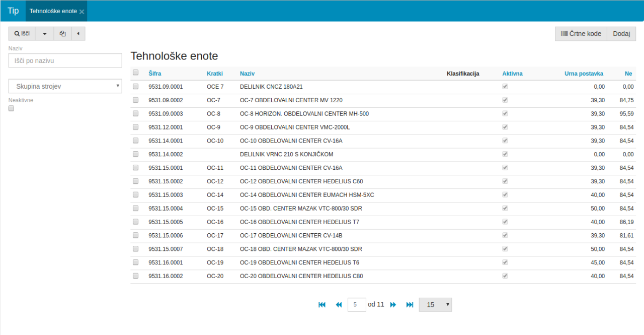644x335 pixels.
Task: Switch to the Tehnološke enote tab
Action: 53,11
